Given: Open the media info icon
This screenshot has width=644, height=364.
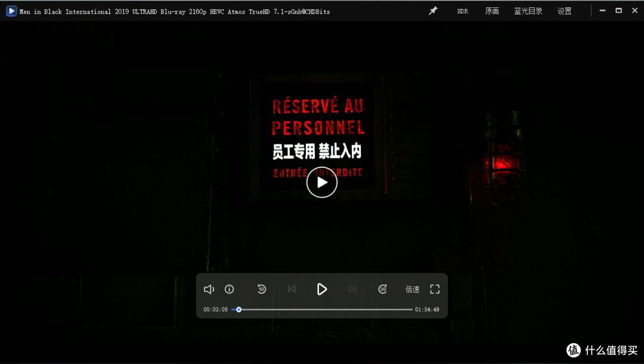Looking at the screenshot, I should click(229, 289).
